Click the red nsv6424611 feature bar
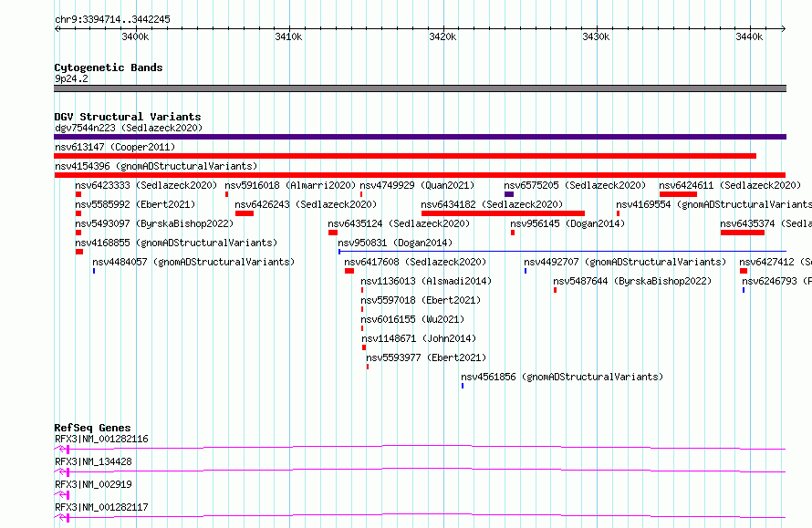Screen dimensions: 812x528 [679, 194]
